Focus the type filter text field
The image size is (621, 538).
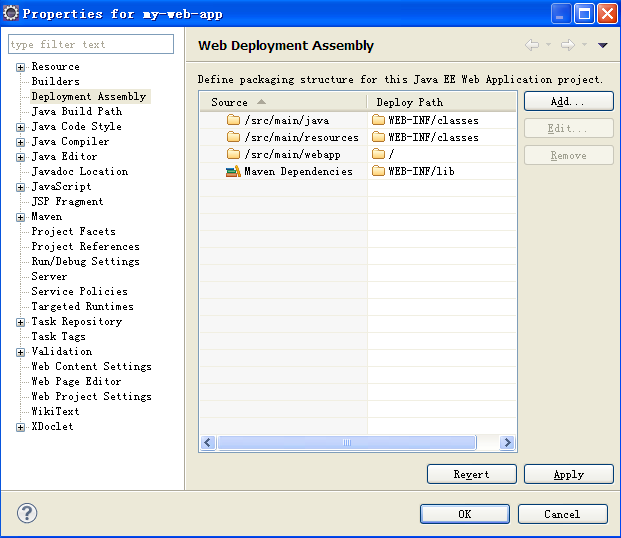(91, 44)
